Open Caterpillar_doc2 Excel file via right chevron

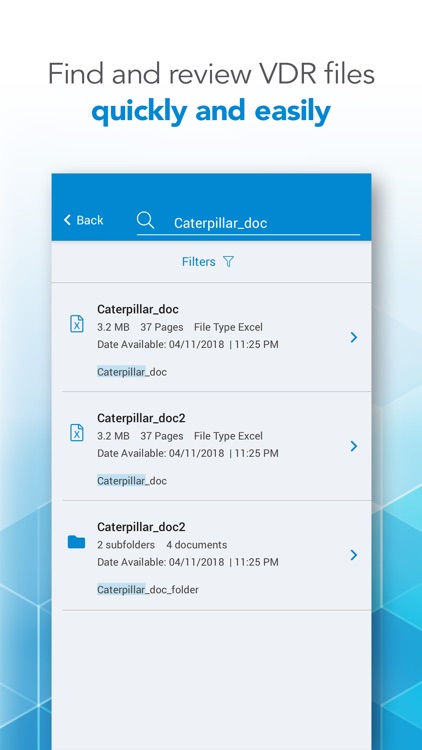coord(354,446)
